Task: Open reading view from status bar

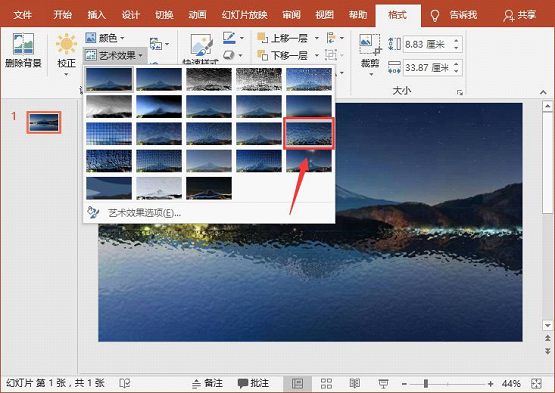Action: pos(354,383)
